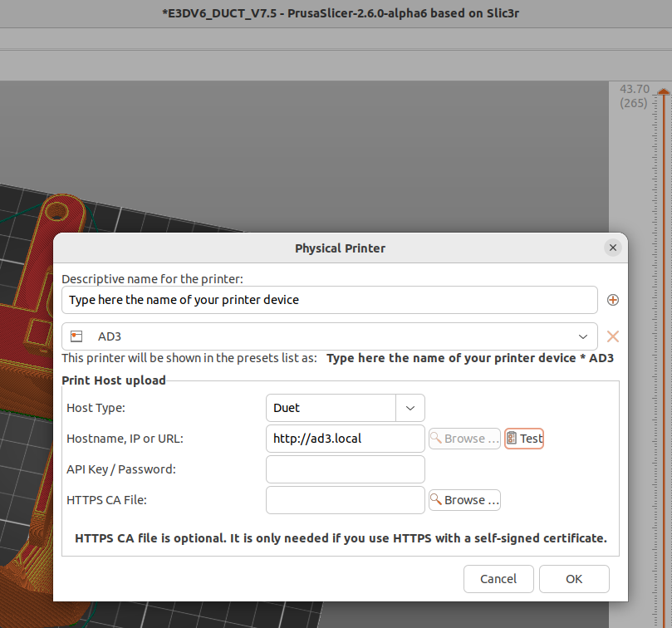This screenshot has height=628, width=672.
Task: Click the HTTPS CA File input field
Action: click(x=345, y=500)
